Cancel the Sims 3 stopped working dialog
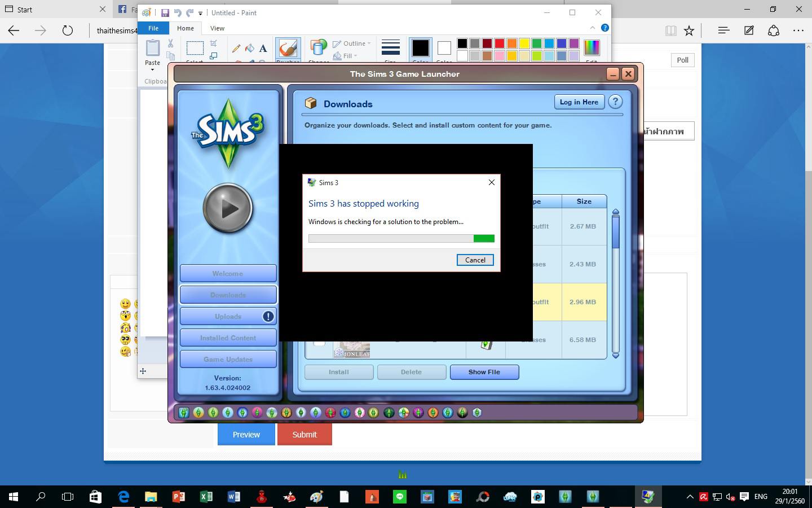 475,260
